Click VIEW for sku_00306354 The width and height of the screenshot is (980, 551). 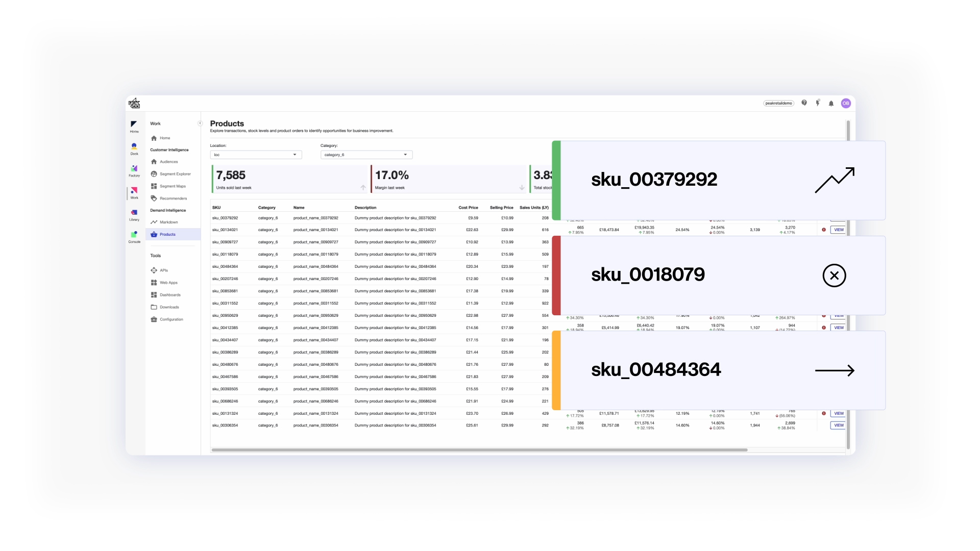coord(838,425)
